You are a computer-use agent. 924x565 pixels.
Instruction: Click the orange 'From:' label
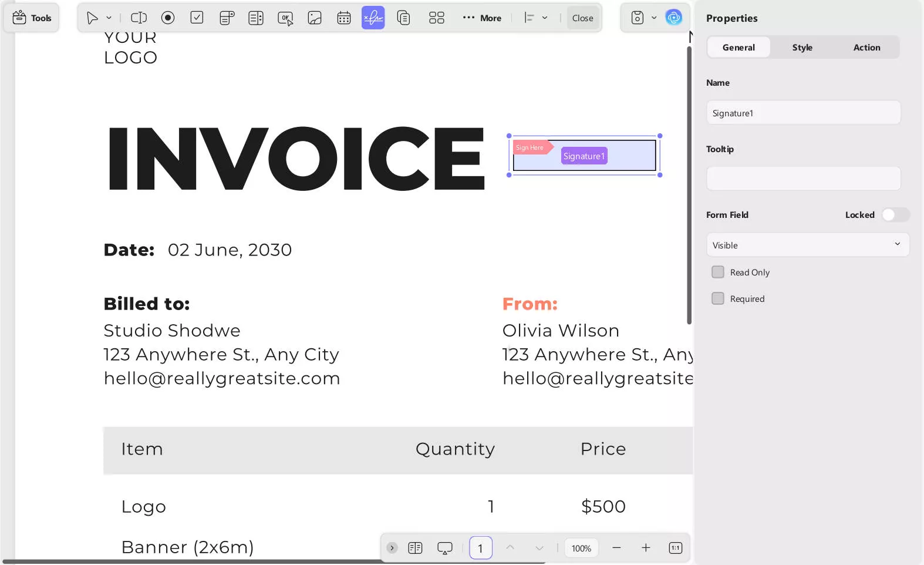click(x=530, y=304)
